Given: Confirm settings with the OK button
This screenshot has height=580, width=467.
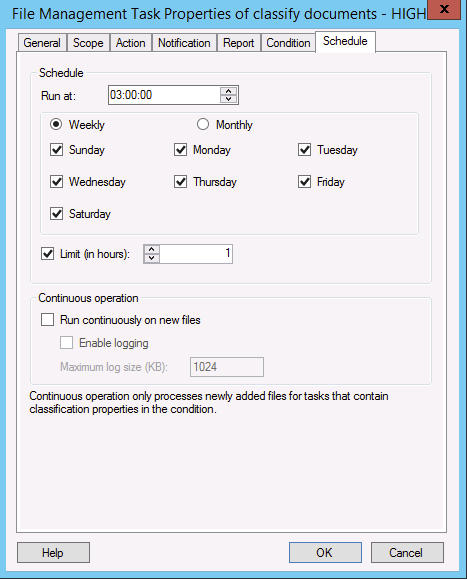Looking at the screenshot, I should pos(325,552).
